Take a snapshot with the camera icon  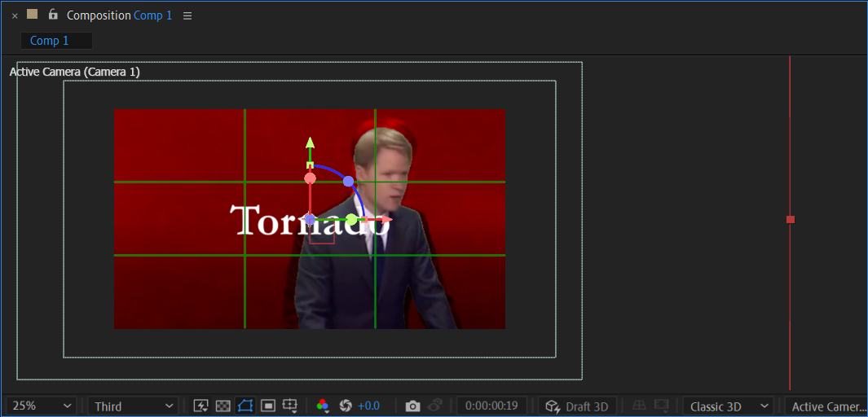coord(413,406)
